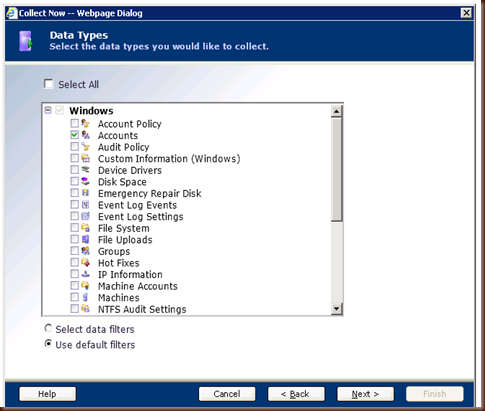Check the Event Log Settings checkbox
Image resolution: width=485 pixels, height=411 pixels.
(x=75, y=216)
